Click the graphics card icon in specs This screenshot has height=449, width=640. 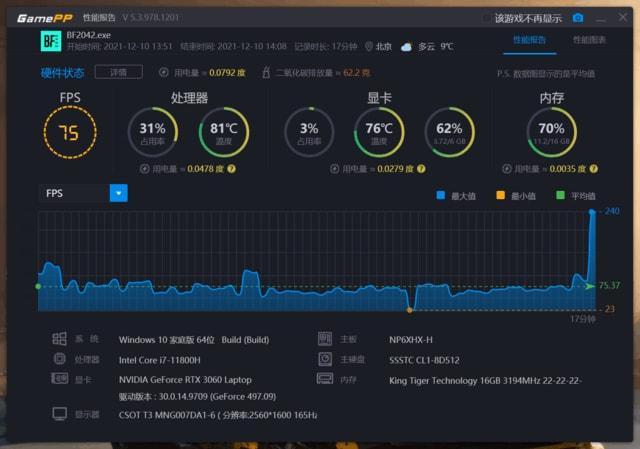(x=60, y=379)
